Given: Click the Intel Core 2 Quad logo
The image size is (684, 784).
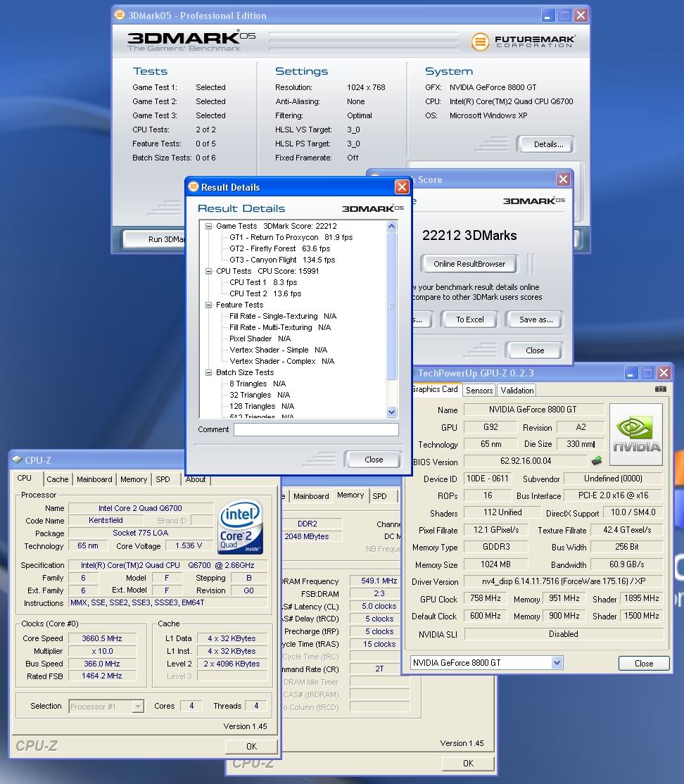Looking at the screenshot, I should (x=241, y=527).
